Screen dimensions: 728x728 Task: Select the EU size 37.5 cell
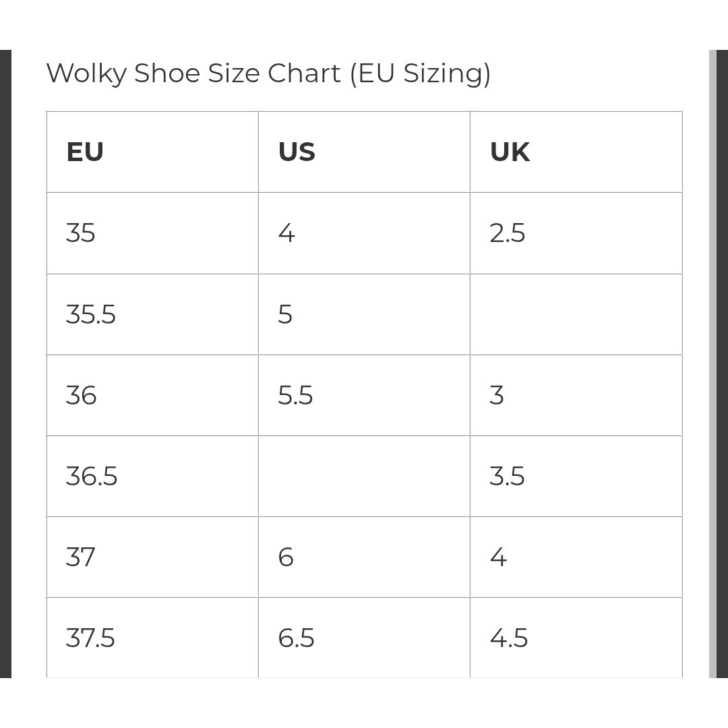coord(152,638)
